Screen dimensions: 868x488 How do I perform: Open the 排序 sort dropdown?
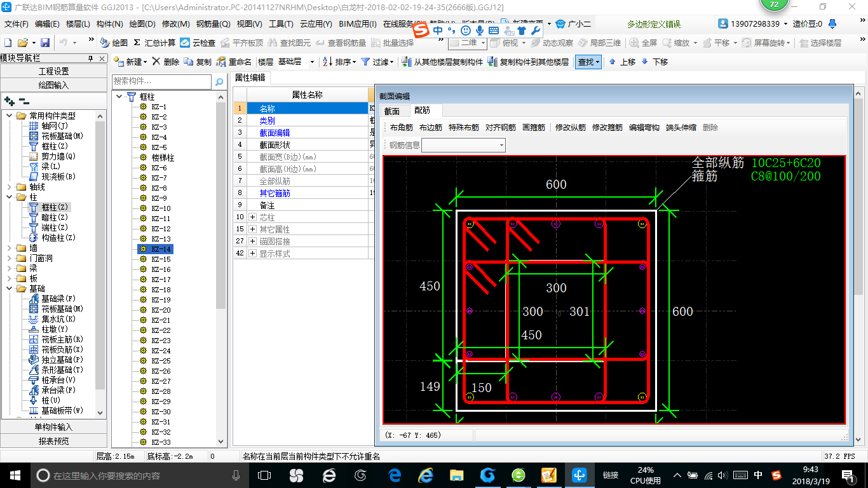(x=339, y=62)
